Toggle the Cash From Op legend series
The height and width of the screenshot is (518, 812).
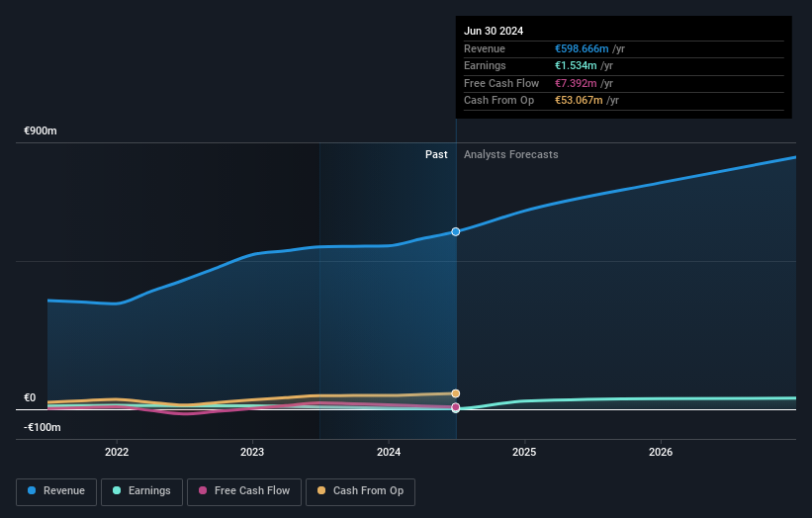click(360, 491)
